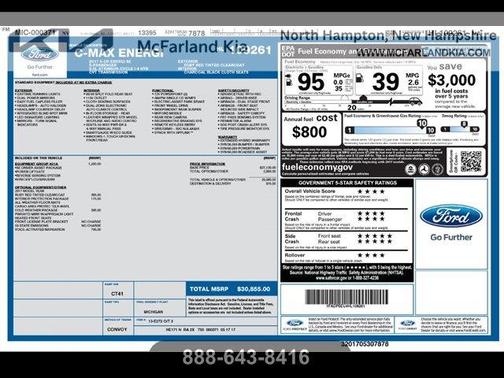Click the Standard Equipment Included header
The height and width of the screenshot is (378, 504).
[63, 82]
